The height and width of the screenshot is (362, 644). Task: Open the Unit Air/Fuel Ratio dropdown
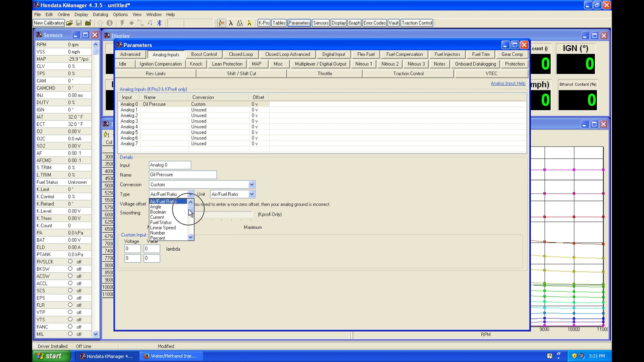(x=252, y=194)
